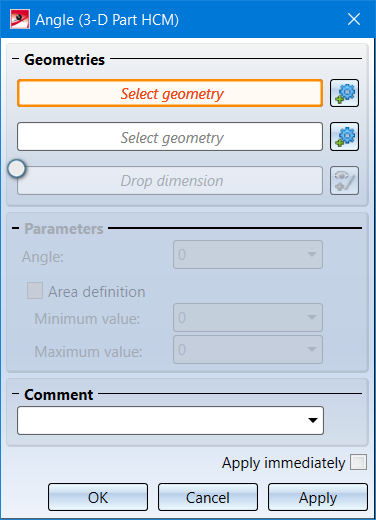Click the Cancel button
The image size is (376, 520).
pyautogui.click(x=208, y=497)
